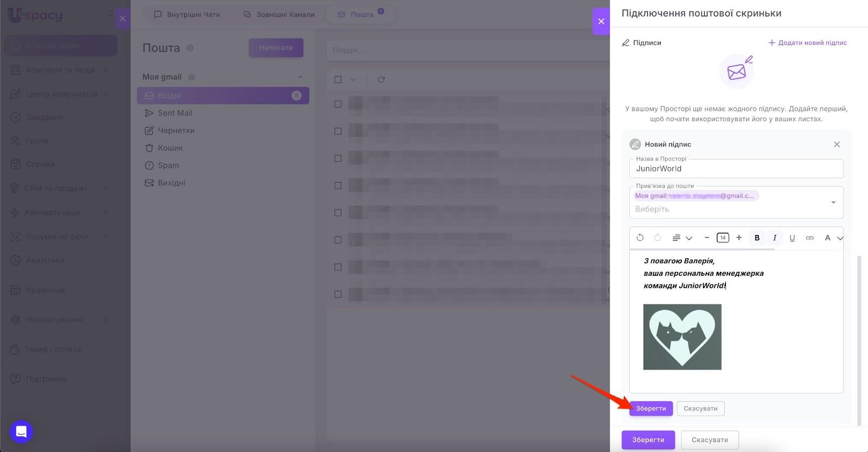Expand Центр комунікацій sidebar item
The height and width of the screenshot is (452, 868).
pyautogui.click(x=61, y=94)
